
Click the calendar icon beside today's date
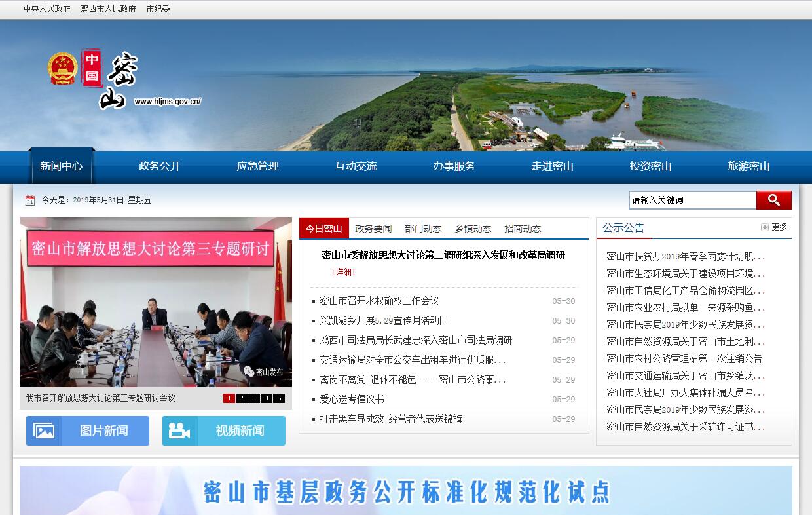[29, 200]
